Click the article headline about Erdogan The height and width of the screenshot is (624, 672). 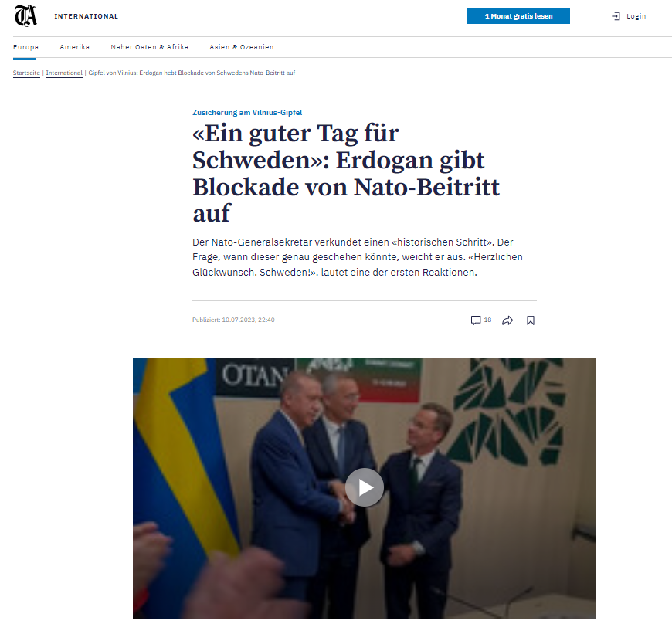tap(346, 173)
